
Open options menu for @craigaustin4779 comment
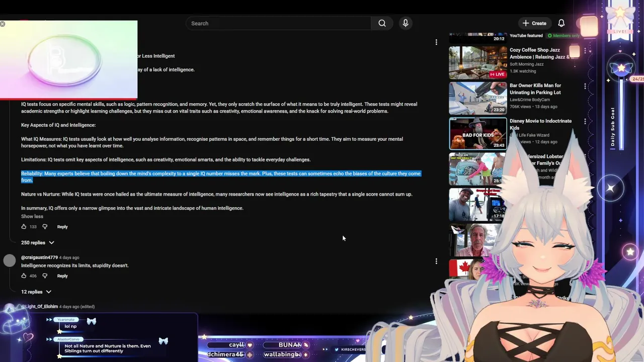tap(436, 261)
